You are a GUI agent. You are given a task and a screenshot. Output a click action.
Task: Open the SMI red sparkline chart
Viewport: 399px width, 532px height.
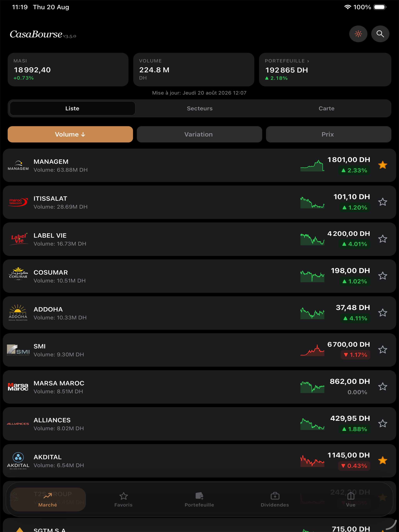tap(312, 350)
